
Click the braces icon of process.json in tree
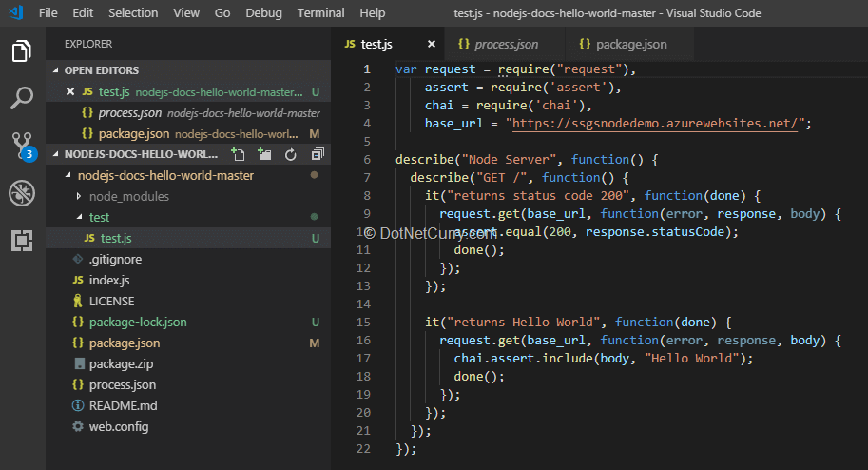point(78,384)
